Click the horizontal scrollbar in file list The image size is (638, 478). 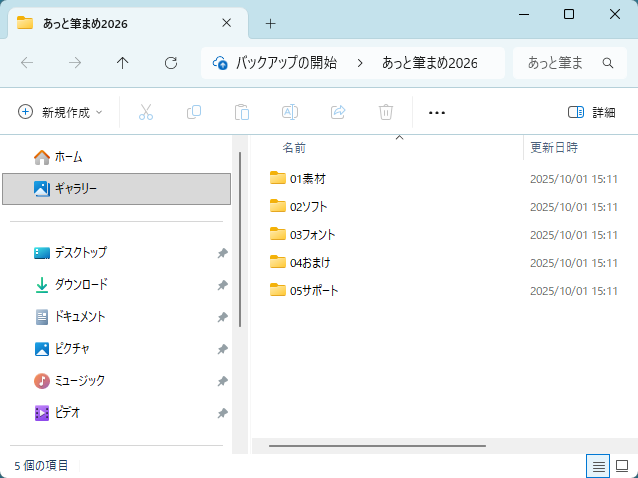pyautogui.click(x=378, y=445)
